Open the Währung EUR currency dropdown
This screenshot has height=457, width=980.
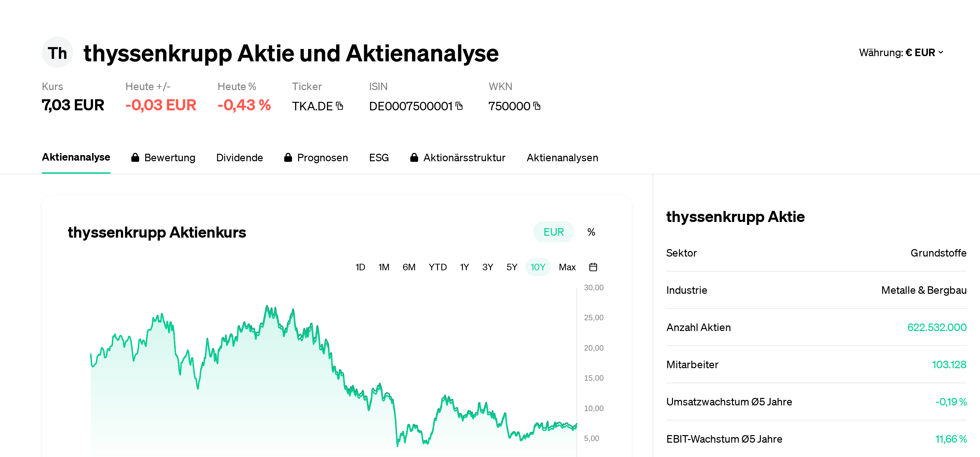click(901, 53)
